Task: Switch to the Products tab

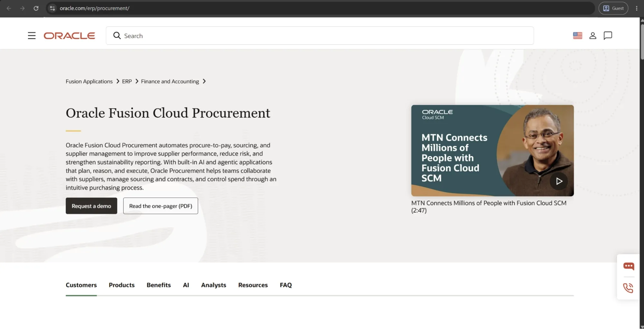Action: [x=122, y=285]
